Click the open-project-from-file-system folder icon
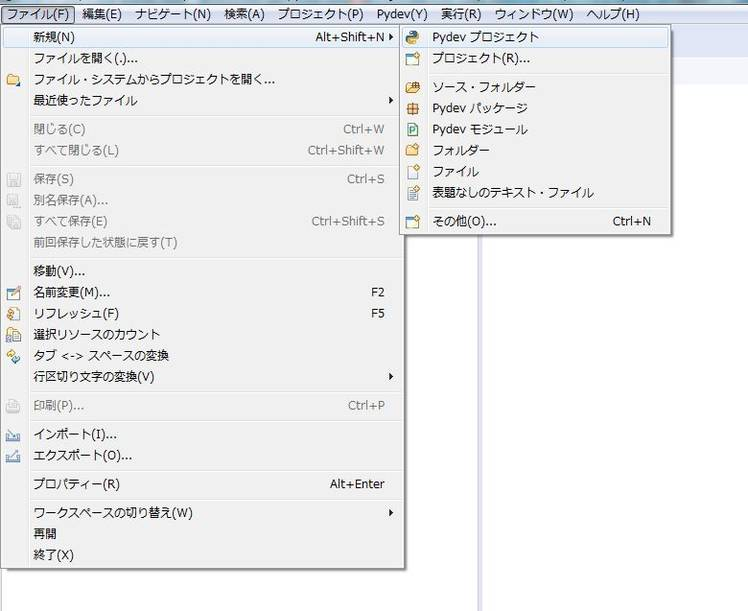 coord(13,80)
